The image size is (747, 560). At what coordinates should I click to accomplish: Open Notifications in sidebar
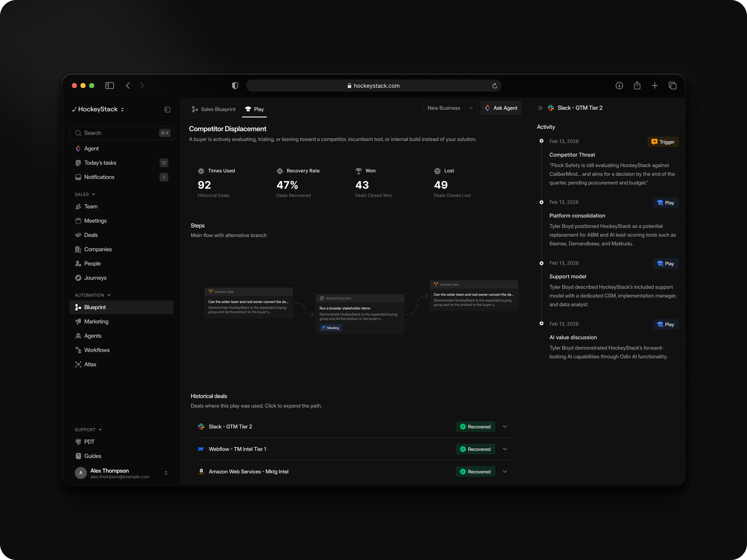(x=121, y=177)
